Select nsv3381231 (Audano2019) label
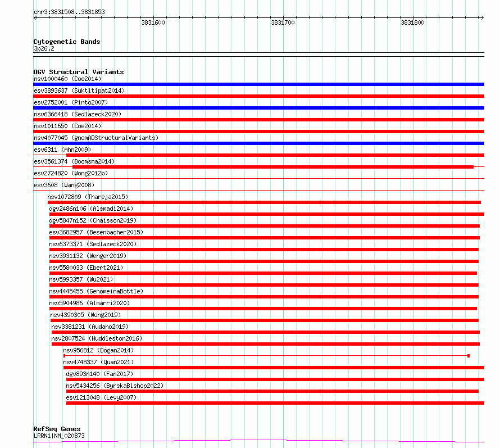The height and width of the screenshot is (448, 500). [x=90, y=327]
